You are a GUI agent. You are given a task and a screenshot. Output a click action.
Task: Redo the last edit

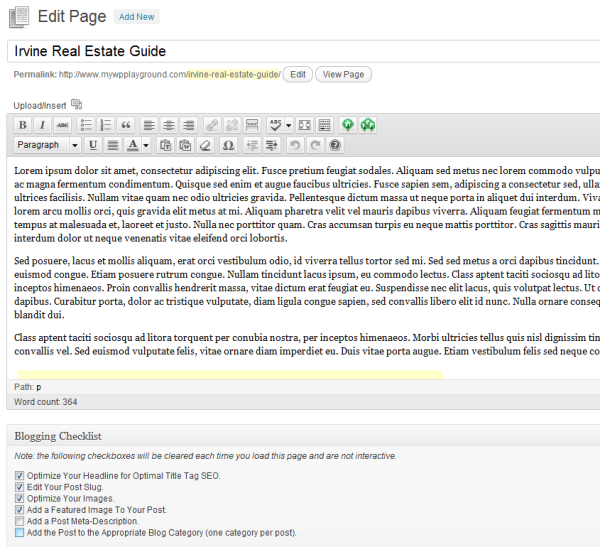(x=315, y=145)
